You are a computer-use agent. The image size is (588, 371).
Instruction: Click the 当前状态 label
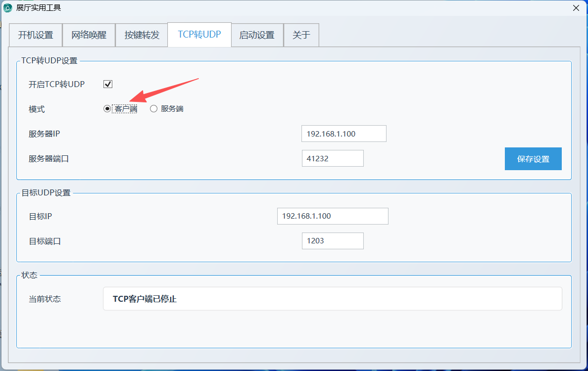click(x=45, y=299)
